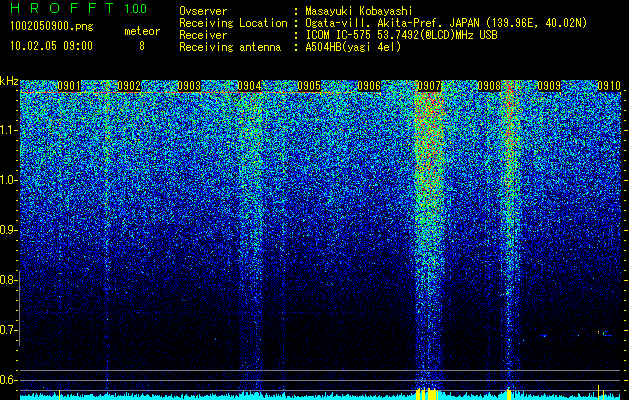Click the Receiving antenna label
Viewport: 629px width, 400px height.
click(x=230, y=47)
